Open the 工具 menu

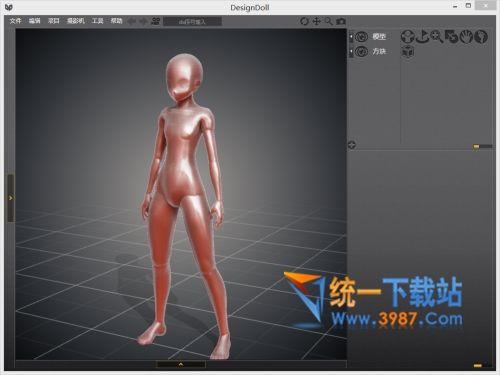[97, 21]
